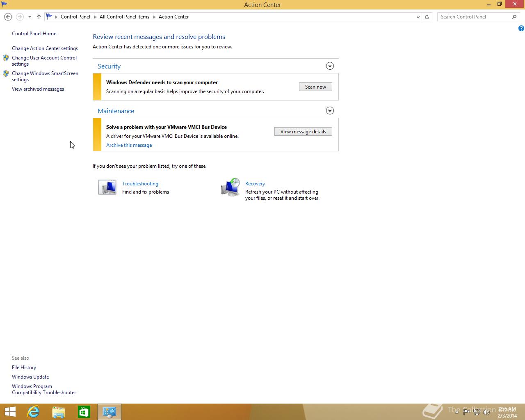
Task: Go back using the Back arrow
Action: pyautogui.click(x=8, y=17)
